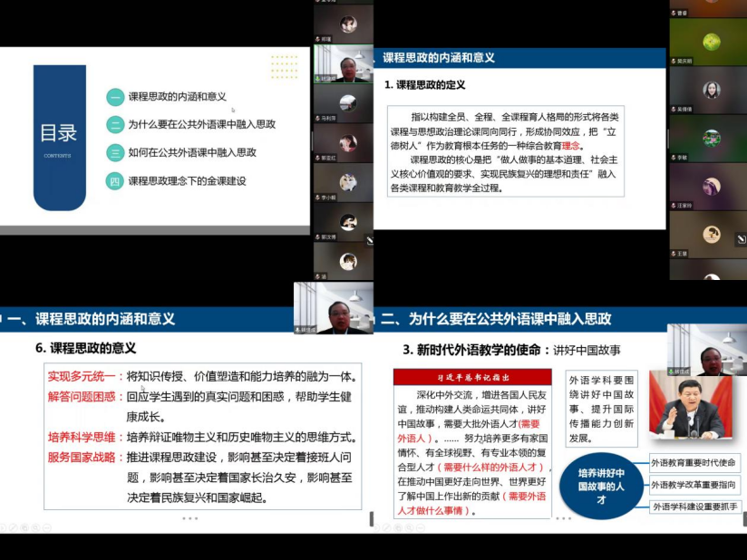This screenshot has width=747, height=560.
Task: Click the circled 一 icon in the contents list
Action: (x=115, y=97)
